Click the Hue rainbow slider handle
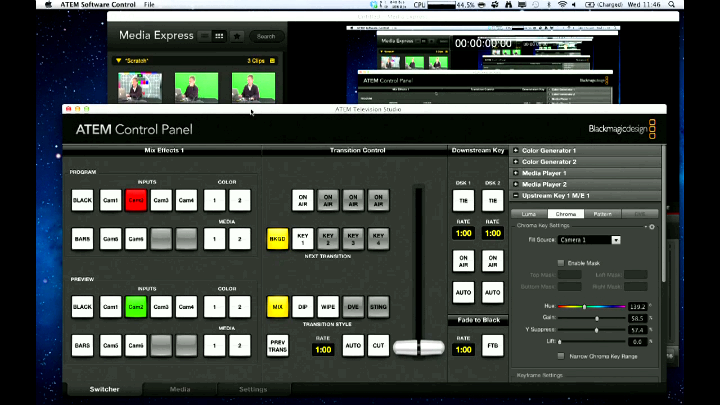Screen dimensions: 720x405 tap(584, 306)
